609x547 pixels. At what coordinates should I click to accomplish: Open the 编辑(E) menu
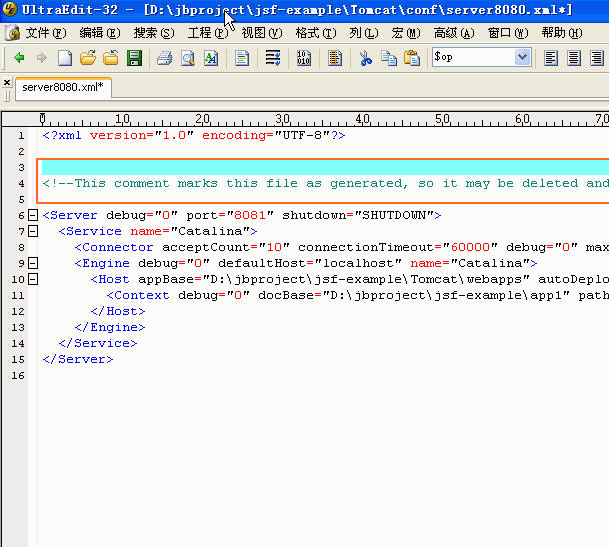pyautogui.click(x=100, y=33)
